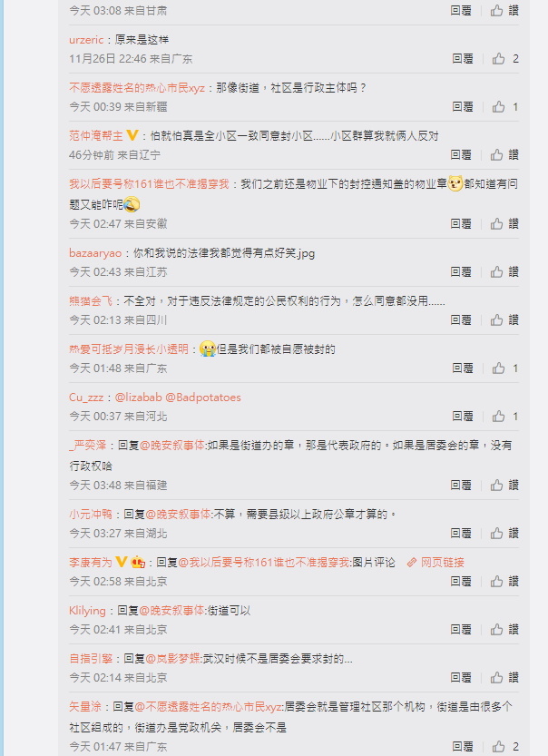Reply to 热爱可抵岁月漫长小透明's comment

click(x=463, y=368)
